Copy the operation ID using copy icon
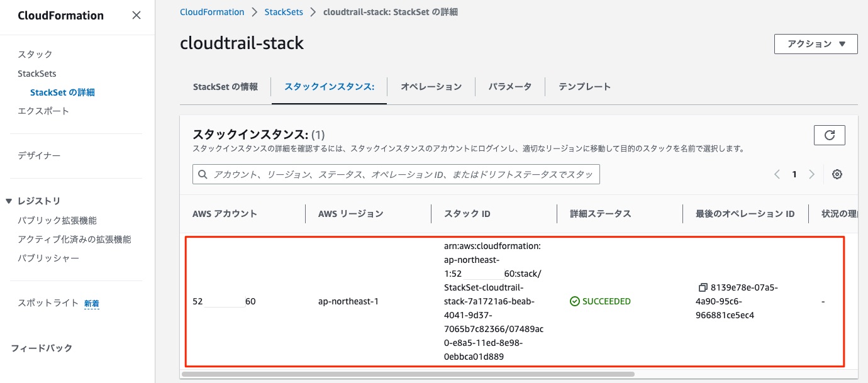868x383 pixels. [704, 287]
